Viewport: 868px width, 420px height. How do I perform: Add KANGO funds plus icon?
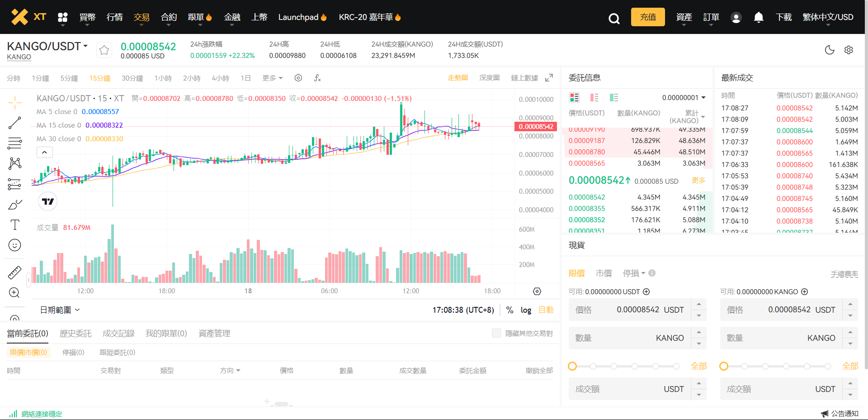pyautogui.click(x=805, y=292)
